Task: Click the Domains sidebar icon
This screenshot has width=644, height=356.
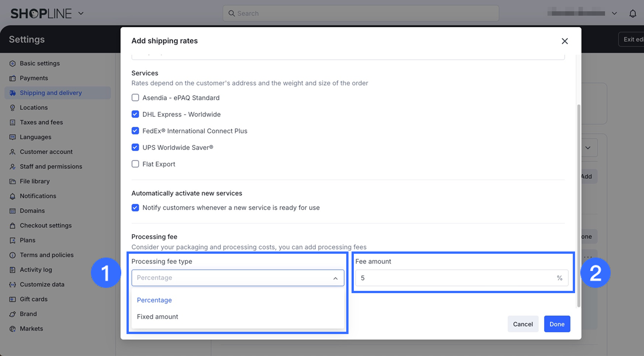Action: [x=13, y=211]
